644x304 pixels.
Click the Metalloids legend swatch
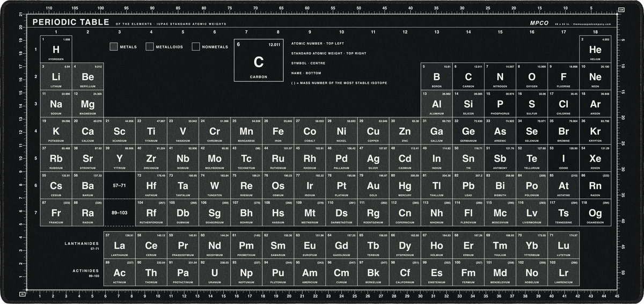coord(149,47)
